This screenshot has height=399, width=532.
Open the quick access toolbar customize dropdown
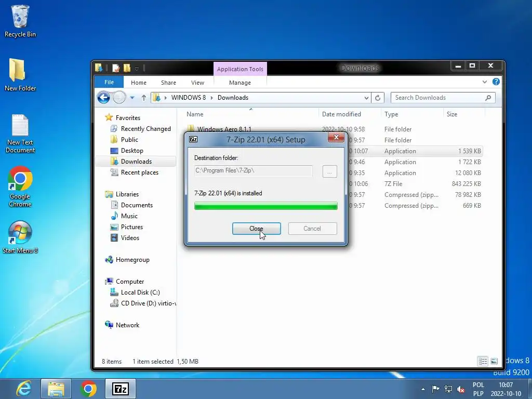(x=137, y=69)
